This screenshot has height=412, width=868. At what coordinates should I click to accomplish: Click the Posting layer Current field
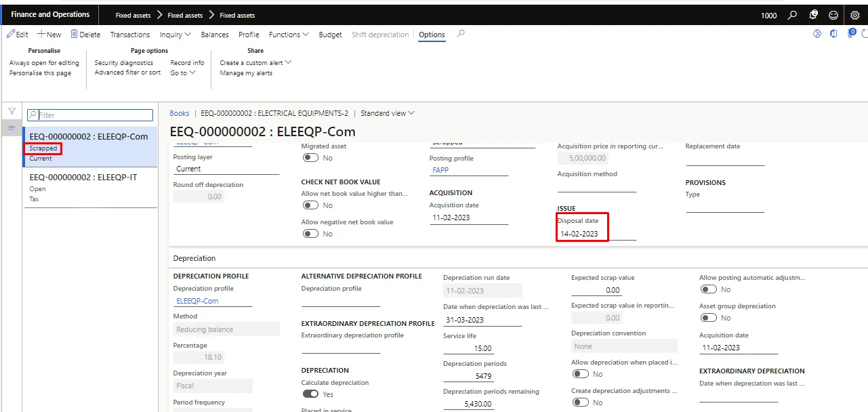click(x=226, y=169)
